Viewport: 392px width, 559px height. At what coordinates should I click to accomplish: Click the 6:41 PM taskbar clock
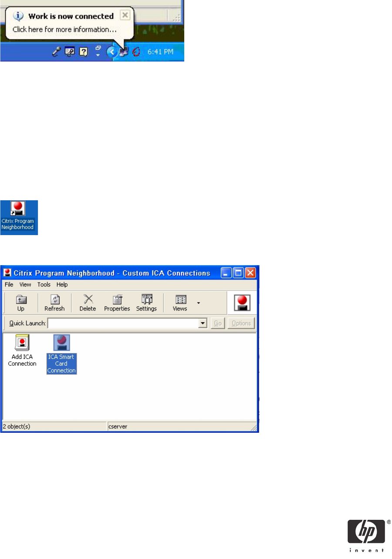(x=160, y=52)
